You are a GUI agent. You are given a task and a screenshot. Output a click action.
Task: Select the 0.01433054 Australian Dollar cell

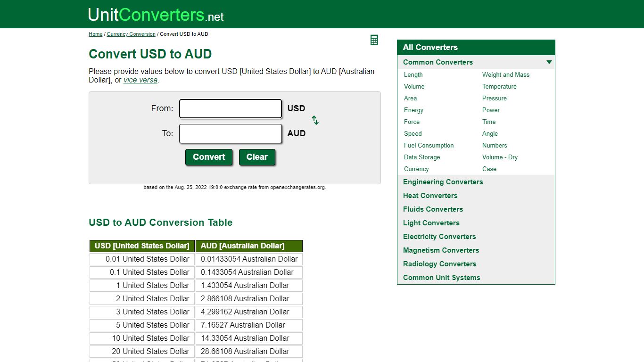(249, 259)
